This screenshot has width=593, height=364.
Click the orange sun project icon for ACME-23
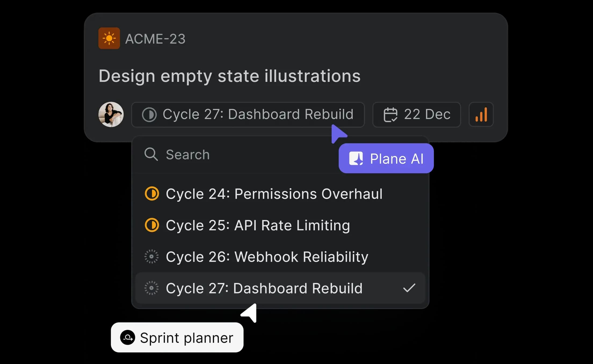109,38
